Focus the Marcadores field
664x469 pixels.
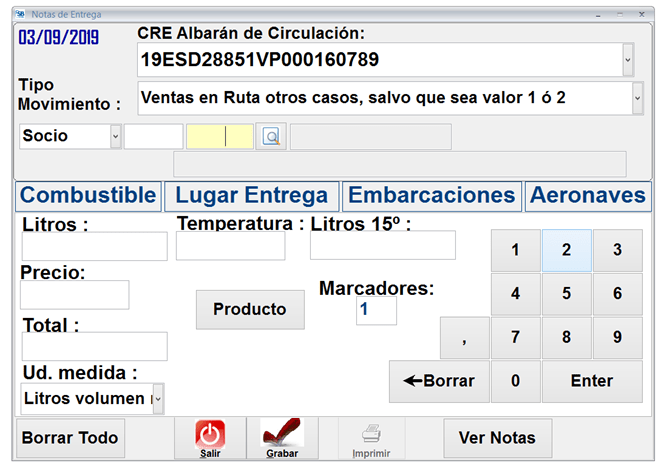point(376,310)
